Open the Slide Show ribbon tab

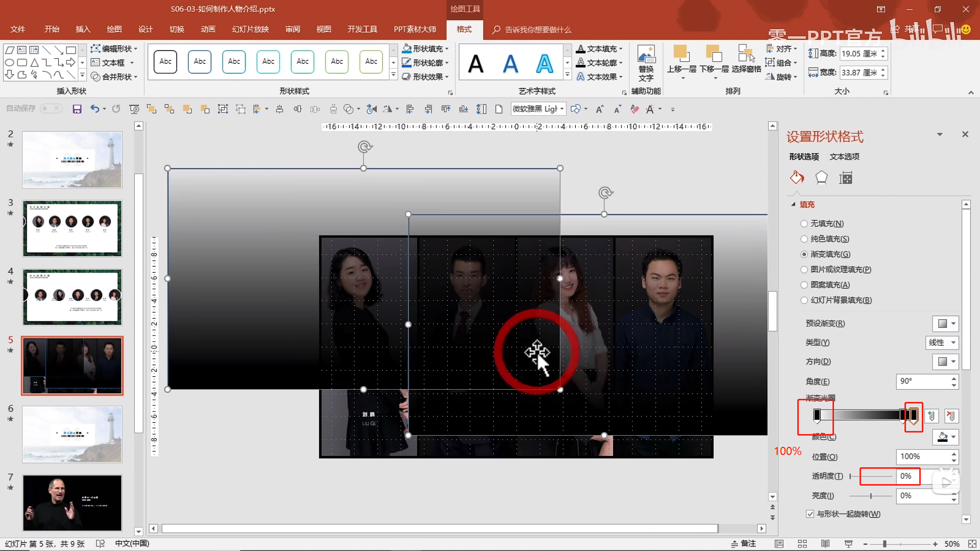click(251, 29)
